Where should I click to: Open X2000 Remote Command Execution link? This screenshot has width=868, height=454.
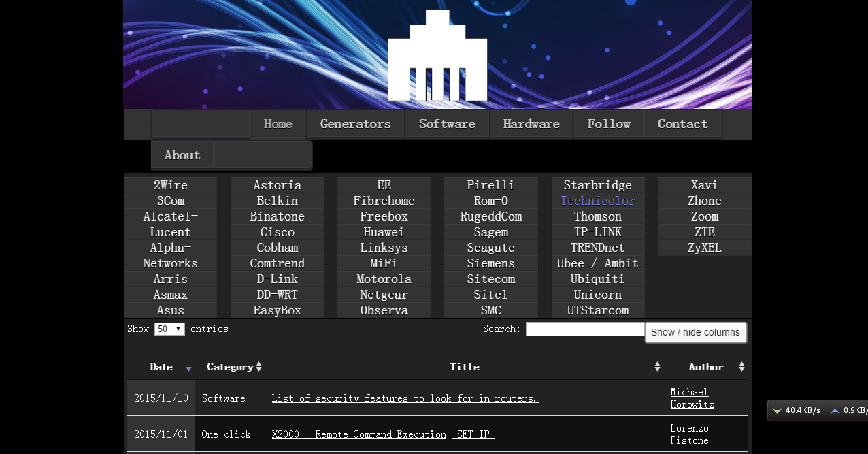(358, 434)
